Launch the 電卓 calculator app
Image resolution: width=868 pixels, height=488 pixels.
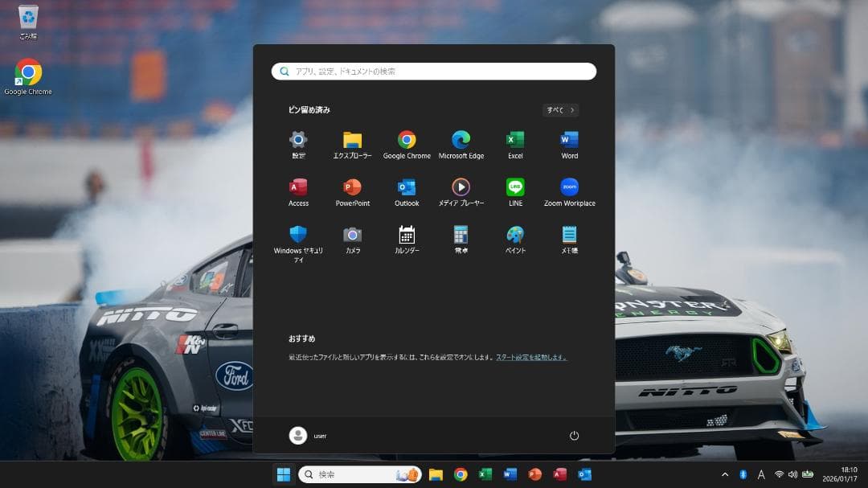pyautogui.click(x=461, y=236)
